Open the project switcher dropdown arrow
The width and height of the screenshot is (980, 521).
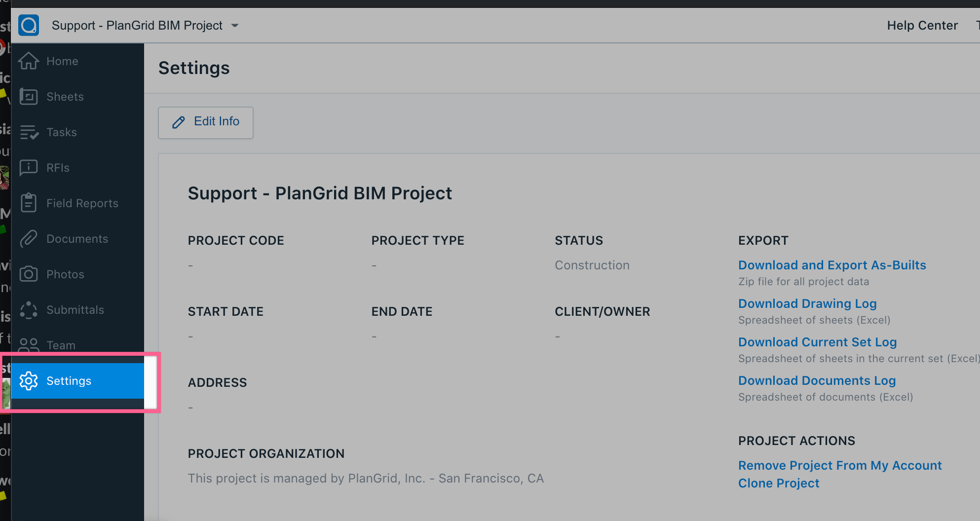tap(235, 26)
